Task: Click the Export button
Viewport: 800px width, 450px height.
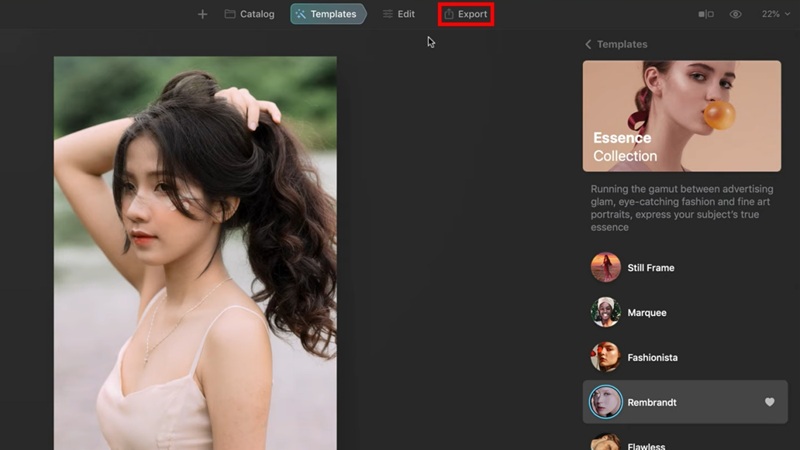Action: click(466, 14)
